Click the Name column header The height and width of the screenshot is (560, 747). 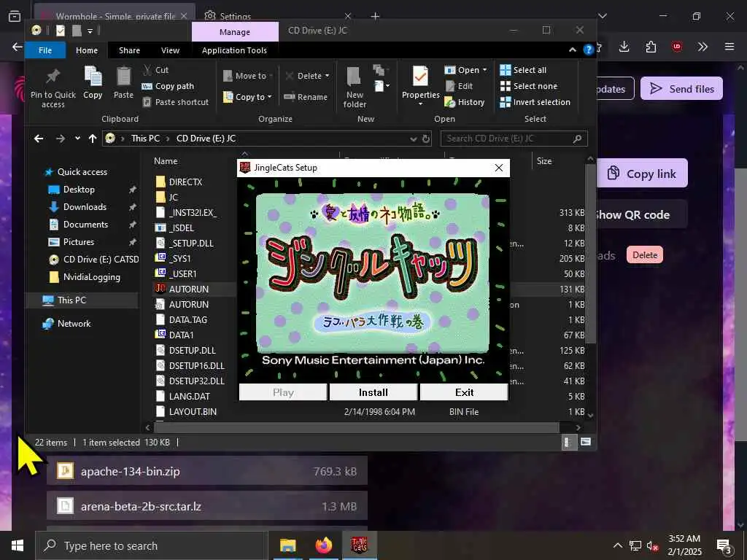point(166,161)
